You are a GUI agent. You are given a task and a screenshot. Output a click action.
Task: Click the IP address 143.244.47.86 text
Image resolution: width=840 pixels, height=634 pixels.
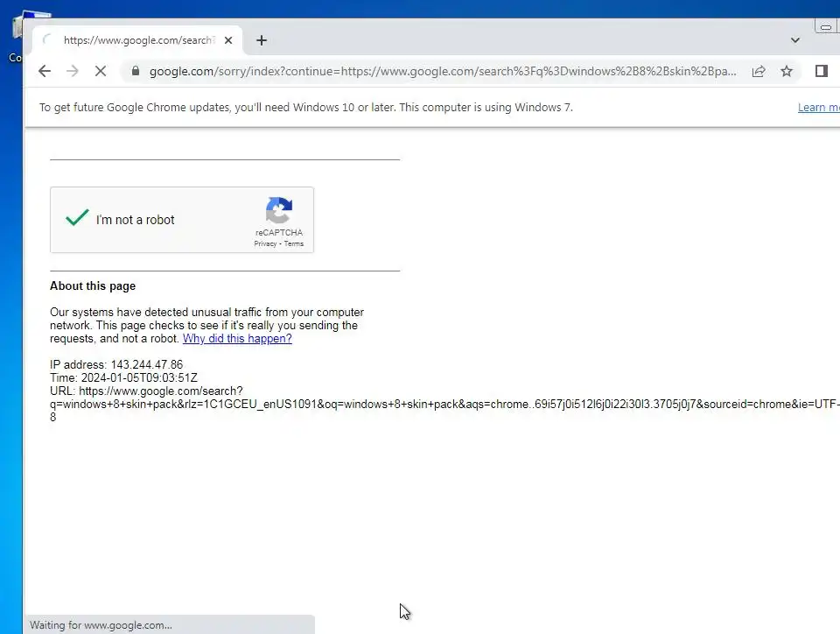point(116,365)
